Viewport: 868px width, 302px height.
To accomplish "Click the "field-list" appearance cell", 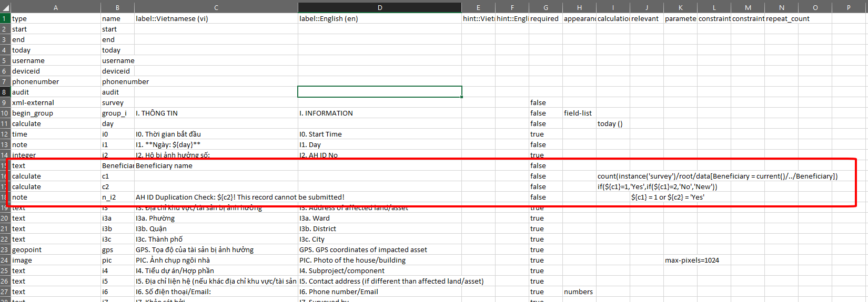I will pyautogui.click(x=578, y=113).
